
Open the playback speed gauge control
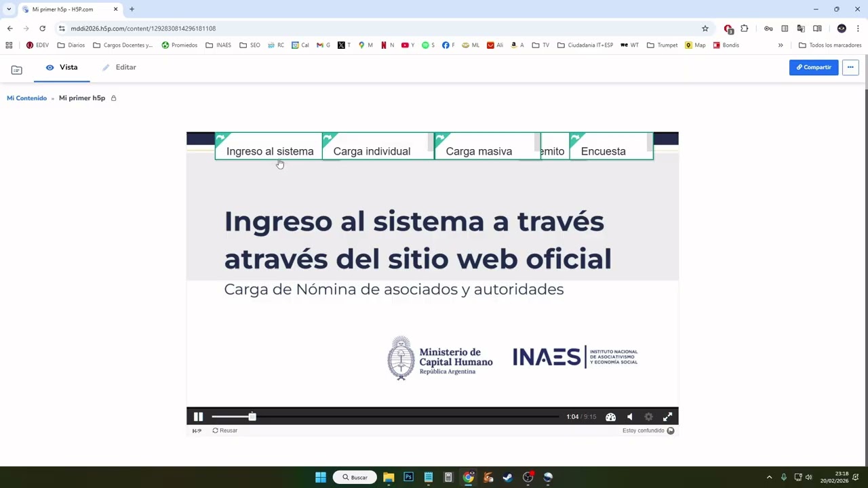[610, 417]
